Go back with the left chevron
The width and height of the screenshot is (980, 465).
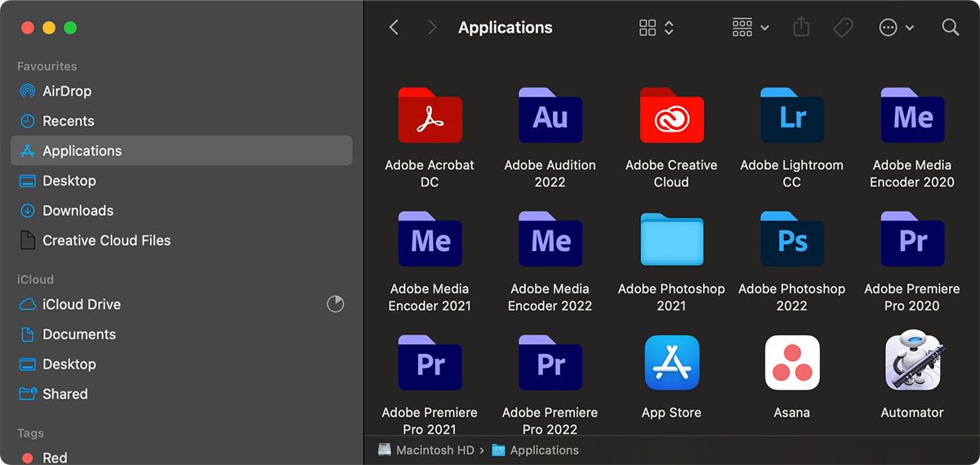click(394, 28)
